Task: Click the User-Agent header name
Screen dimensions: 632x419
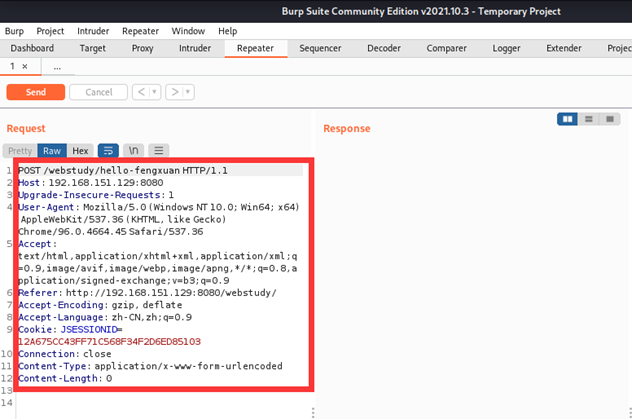Action: click(x=46, y=207)
